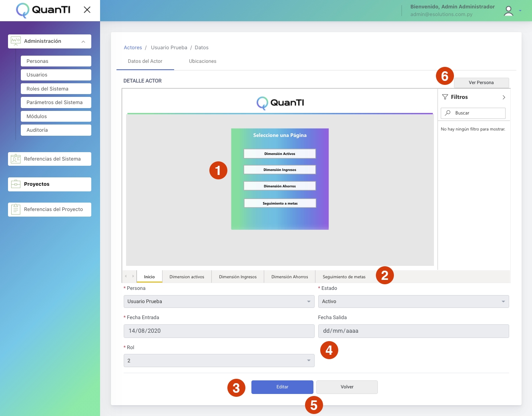
Task: Click Dimensión Ingresos button in report
Action: point(280,170)
